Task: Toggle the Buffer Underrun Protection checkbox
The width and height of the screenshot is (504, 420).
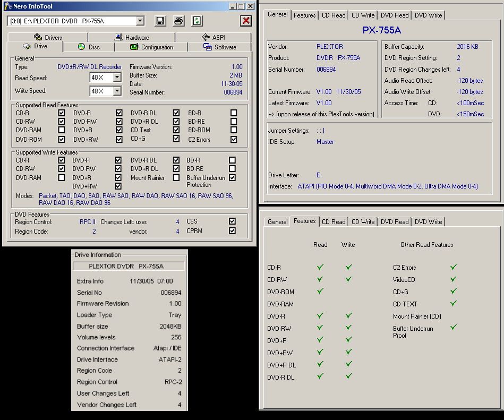Action: point(233,178)
